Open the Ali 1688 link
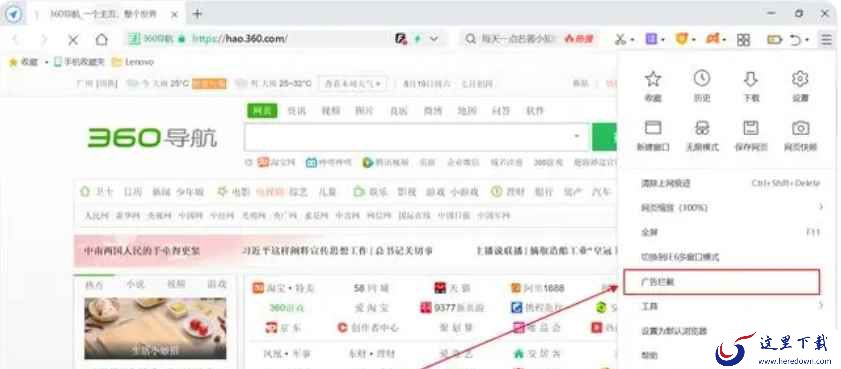 [x=537, y=288]
